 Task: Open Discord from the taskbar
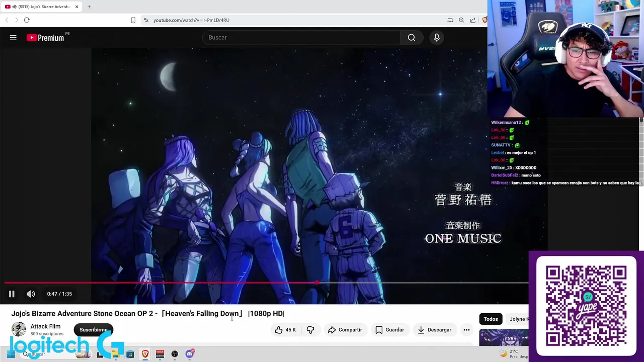coord(190,354)
